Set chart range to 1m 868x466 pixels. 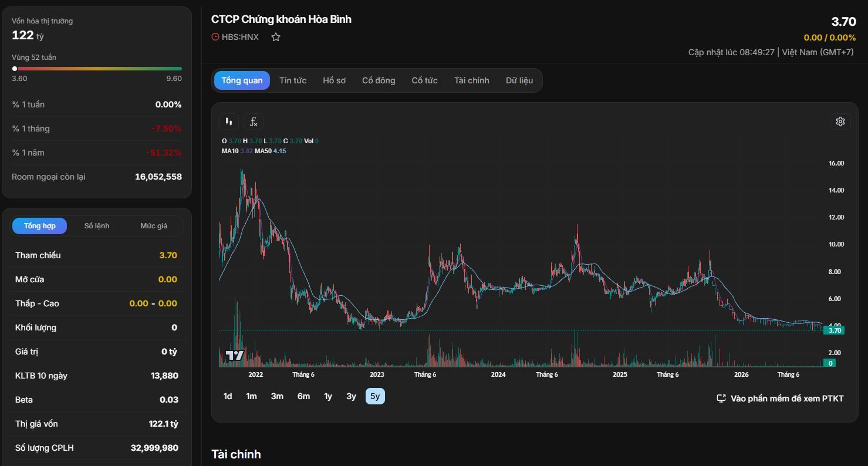pos(251,397)
